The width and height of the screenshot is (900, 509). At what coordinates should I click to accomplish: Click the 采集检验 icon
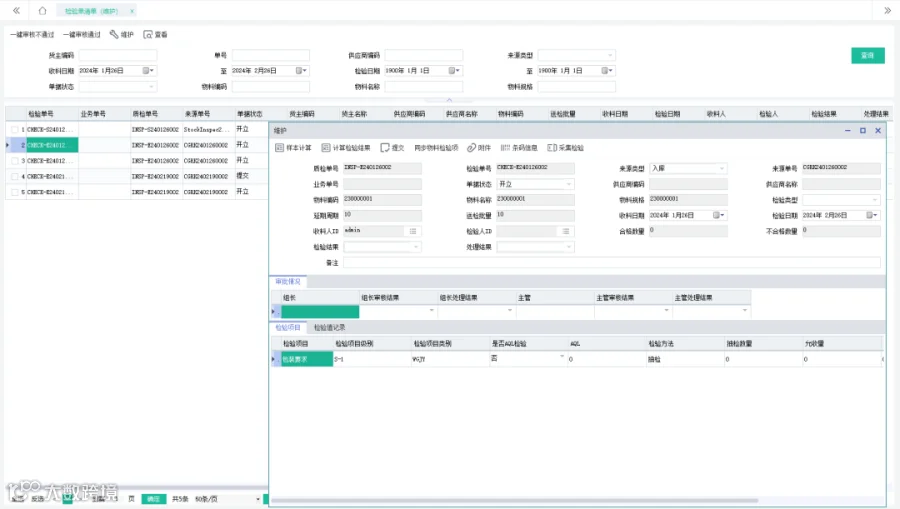pyautogui.click(x=552, y=148)
